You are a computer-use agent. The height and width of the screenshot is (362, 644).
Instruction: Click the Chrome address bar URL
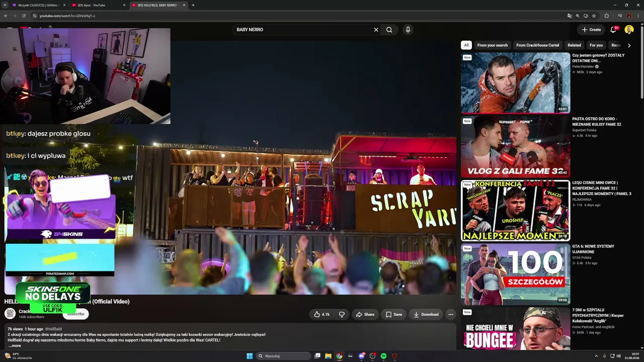67,16
